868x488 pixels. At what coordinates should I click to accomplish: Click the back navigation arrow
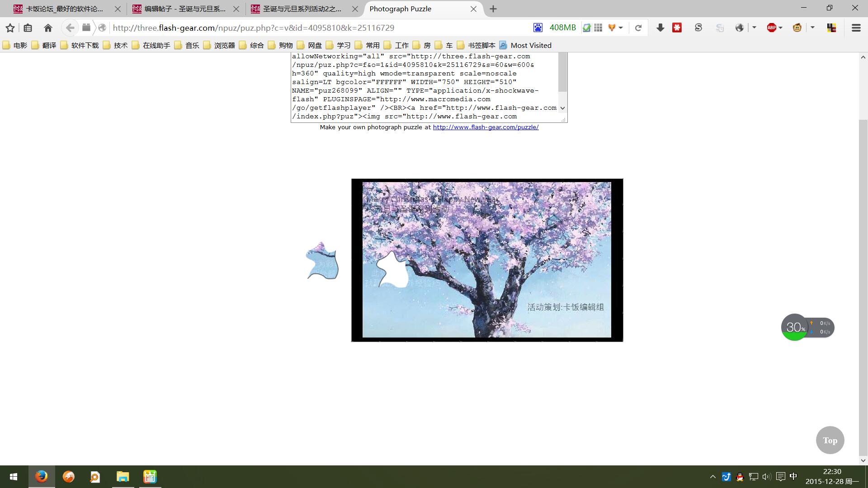click(70, 28)
